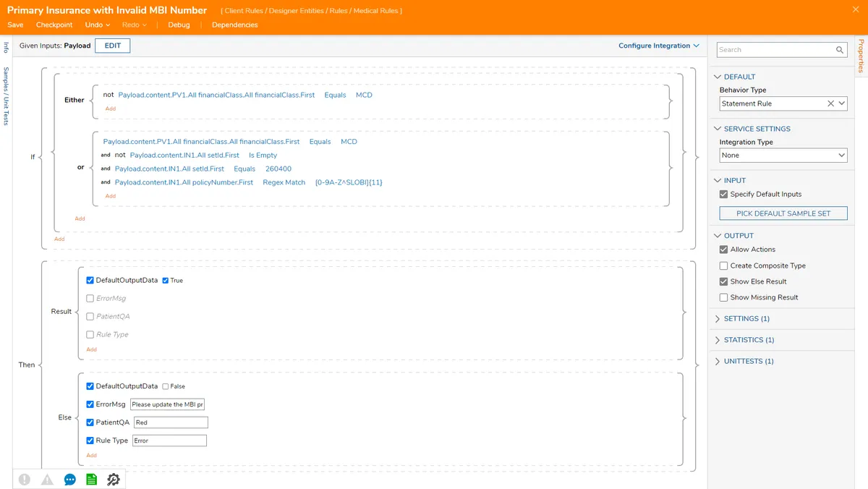This screenshot has height=489, width=868.
Task: Click the EDIT inputs button
Action: pos(113,46)
